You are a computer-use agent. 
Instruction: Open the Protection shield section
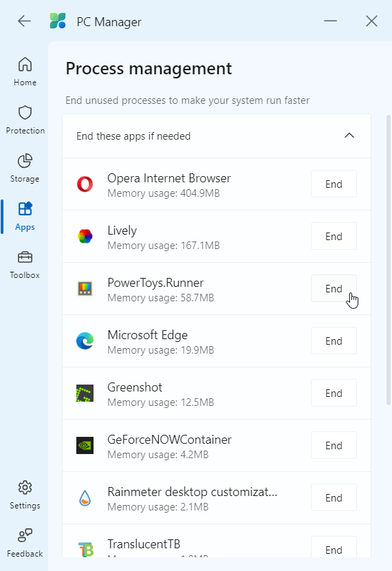click(x=25, y=120)
